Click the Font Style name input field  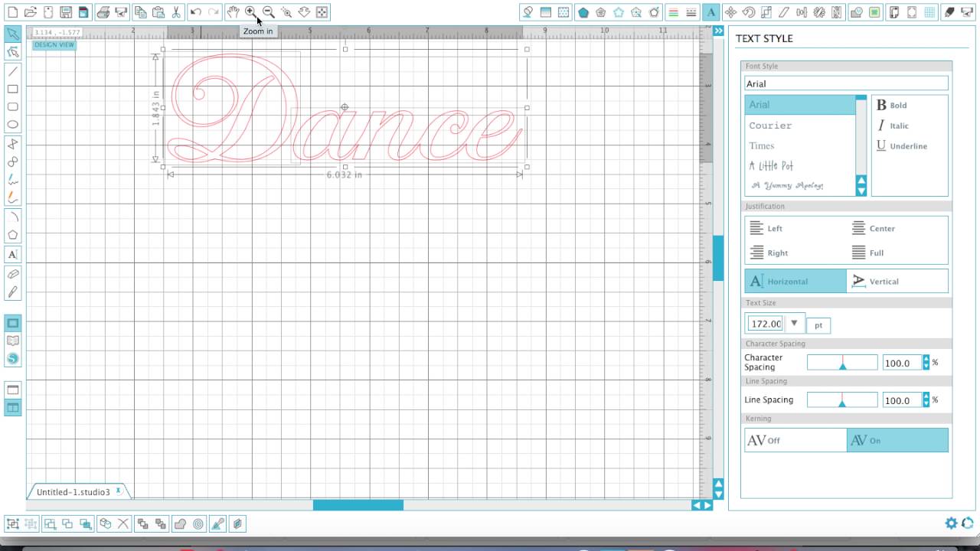(x=846, y=83)
